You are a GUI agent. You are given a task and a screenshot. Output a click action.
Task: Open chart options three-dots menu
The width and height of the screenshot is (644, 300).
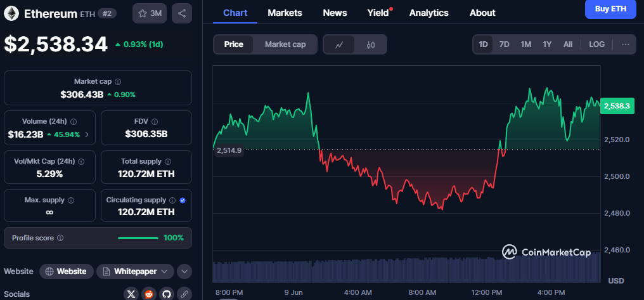626,44
